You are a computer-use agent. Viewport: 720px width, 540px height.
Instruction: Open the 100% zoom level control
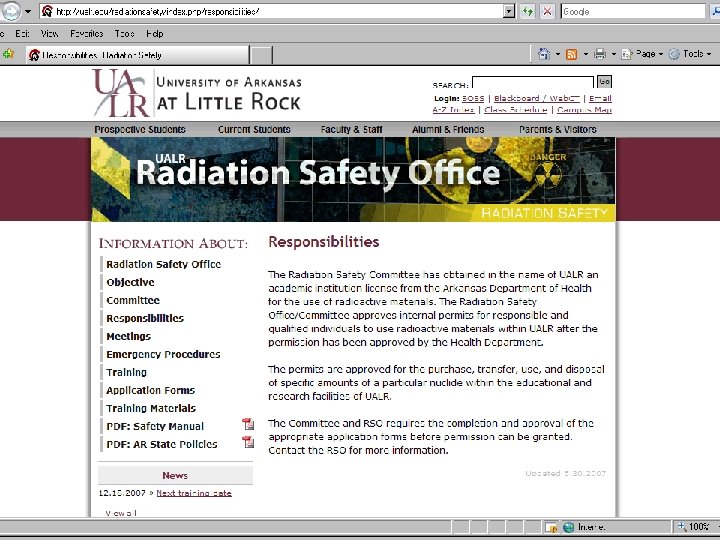pyautogui.click(x=696, y=527)
